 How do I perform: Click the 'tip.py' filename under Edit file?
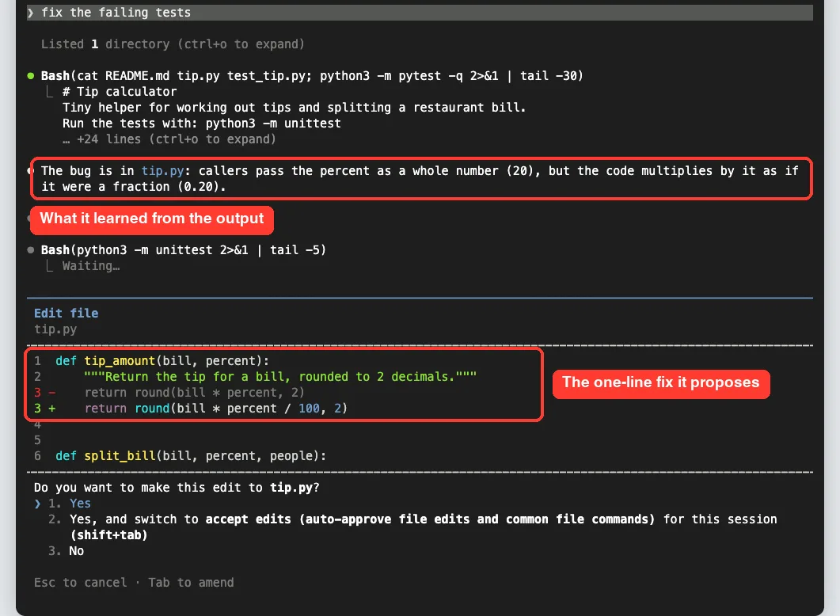[x=55, y=329]
